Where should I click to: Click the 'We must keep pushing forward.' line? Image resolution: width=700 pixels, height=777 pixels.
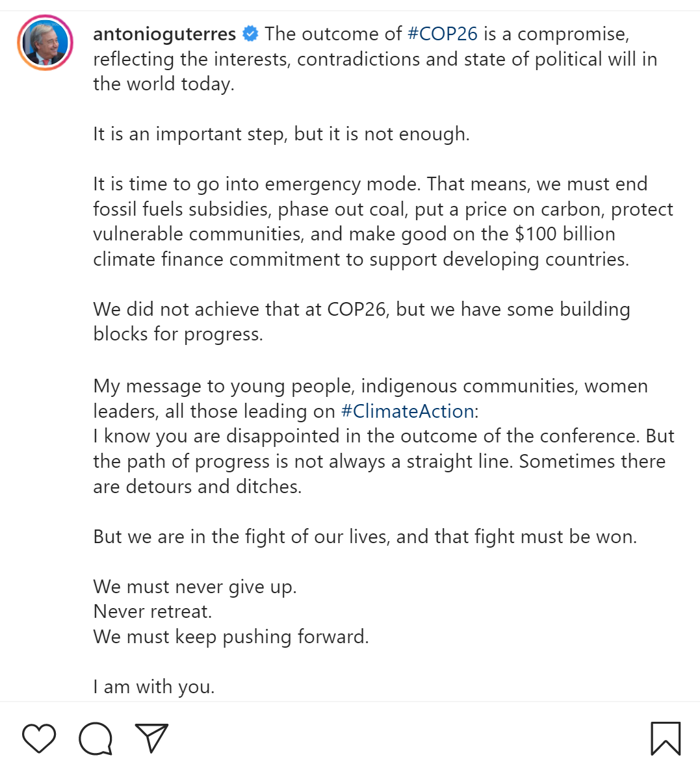pos(231,637)
